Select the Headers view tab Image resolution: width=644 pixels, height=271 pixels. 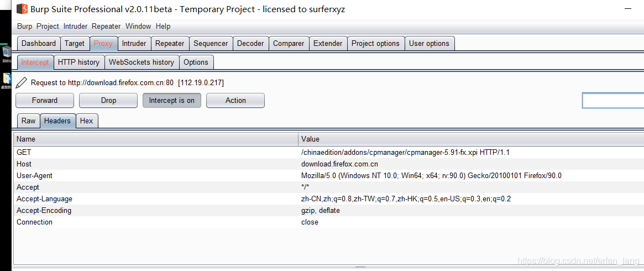click(x=58, y=121)
